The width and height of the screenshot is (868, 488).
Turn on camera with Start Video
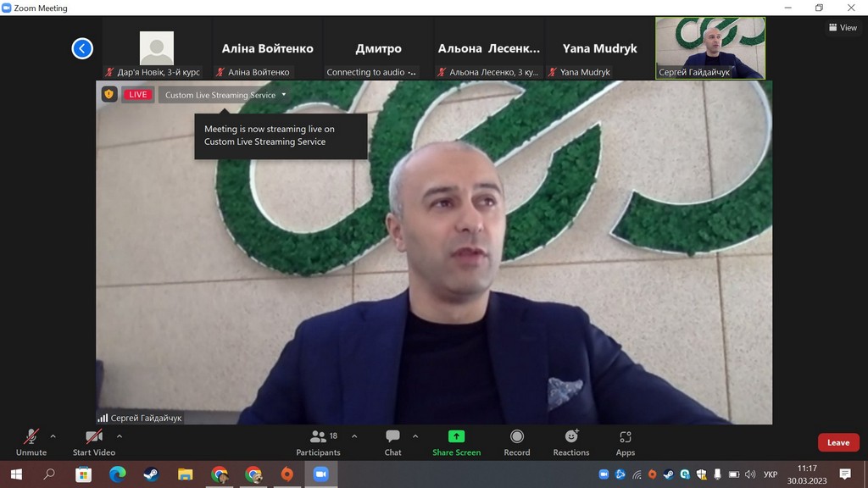click(x=93, y=441)
